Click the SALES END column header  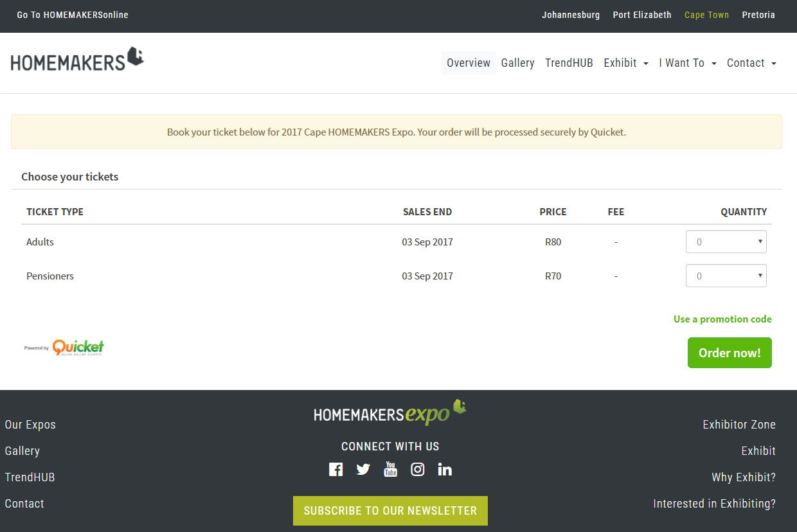427,212
